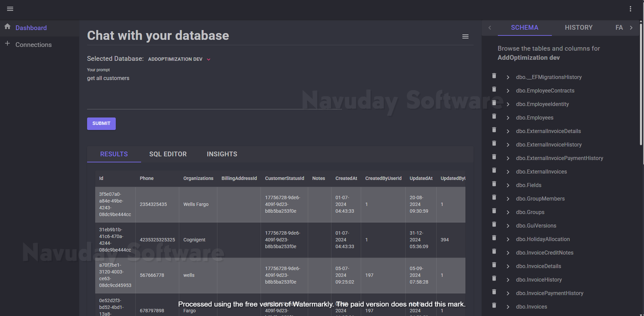Expand dbo.Groups table columns
Viewport: 644px width, 316px height.
click(x=508, y=212)
